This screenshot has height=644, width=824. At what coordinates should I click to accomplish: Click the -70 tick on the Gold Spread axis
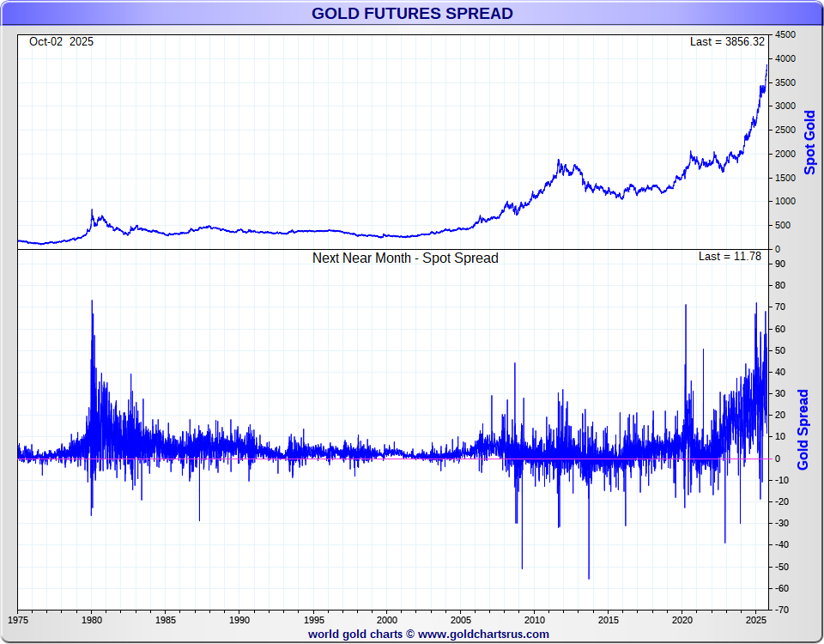click(x=781, y=610)
